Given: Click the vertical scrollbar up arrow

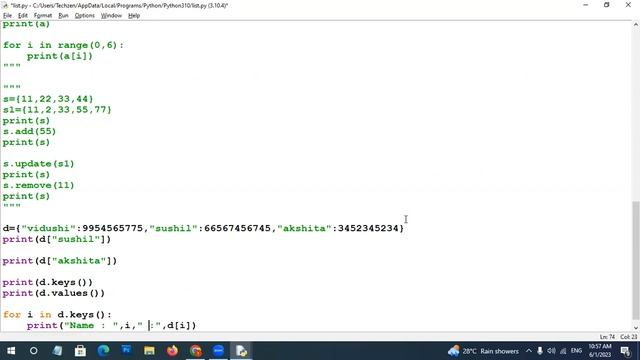Looking at the screenshot, I should pos(636,24).
